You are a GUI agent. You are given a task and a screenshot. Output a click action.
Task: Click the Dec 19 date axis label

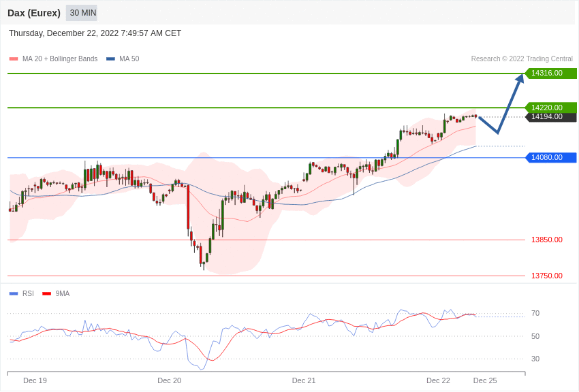tap(35, 380)
